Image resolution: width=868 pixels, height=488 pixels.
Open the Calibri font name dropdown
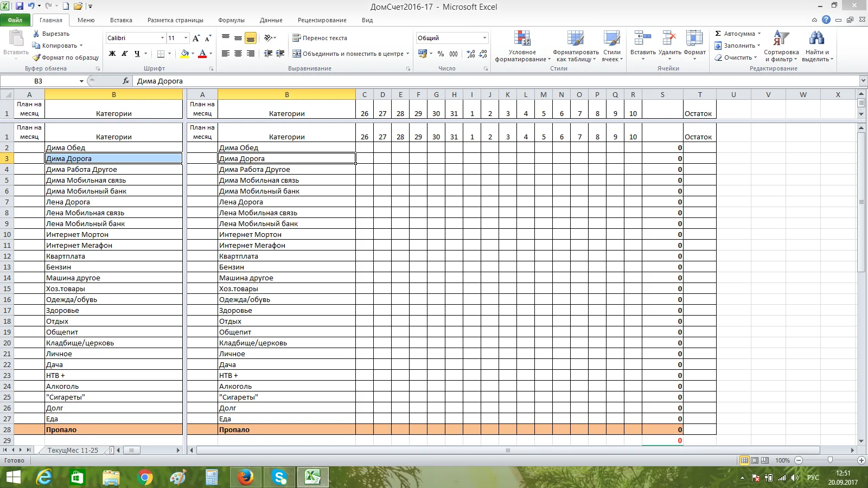tap(162, 38)
